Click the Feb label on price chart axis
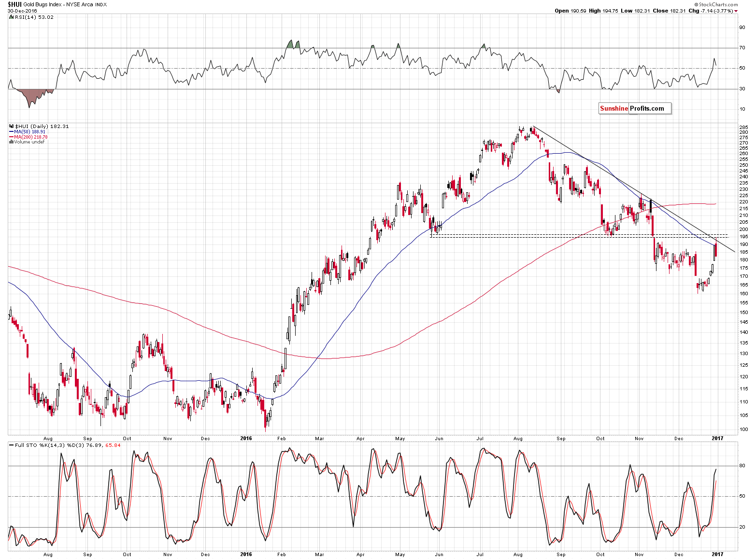Image resolution: width=756 pixels, height=559 pixels. click(x=282, y=438)
